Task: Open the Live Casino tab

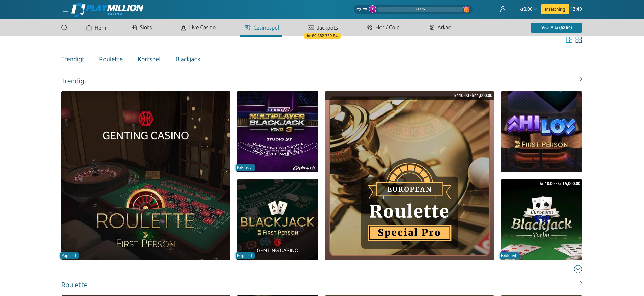Action: (x=198, y=28)
